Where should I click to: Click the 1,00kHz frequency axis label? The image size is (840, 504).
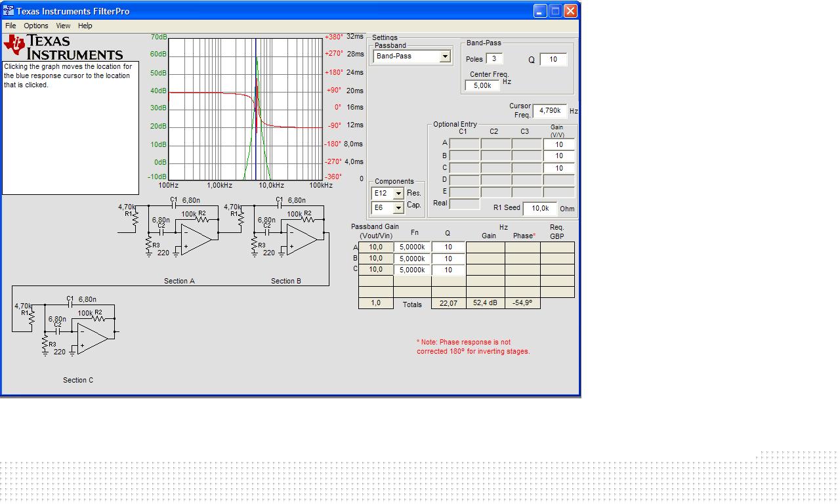click(219, 185)
